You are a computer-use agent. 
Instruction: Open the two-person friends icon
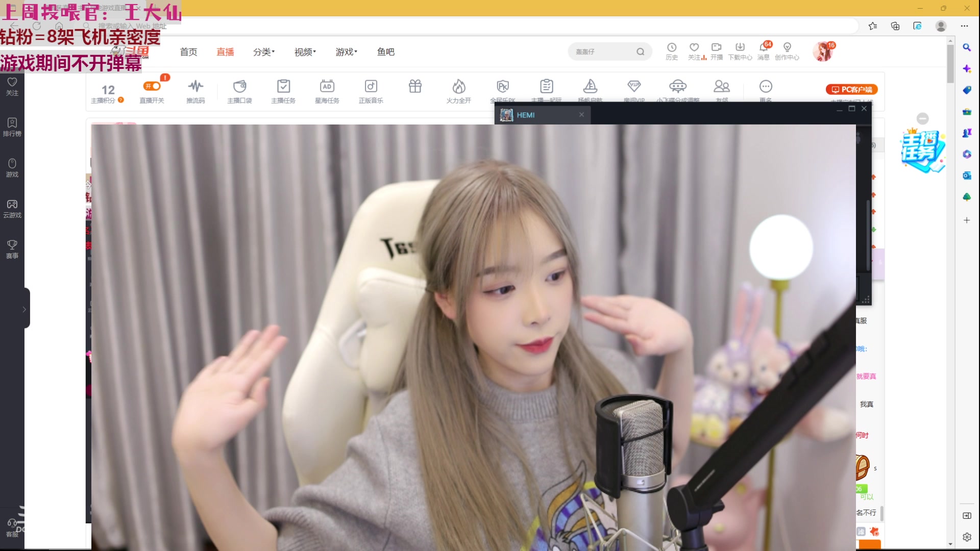coord(722,86)
